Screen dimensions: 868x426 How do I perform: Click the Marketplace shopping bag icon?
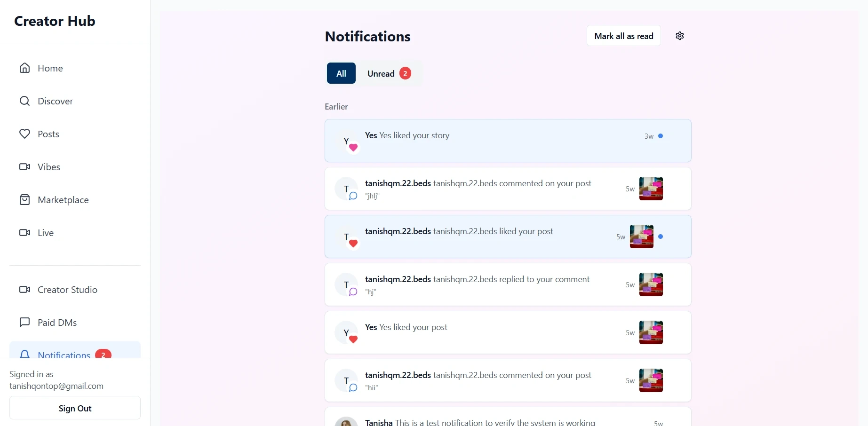(24, 200)
